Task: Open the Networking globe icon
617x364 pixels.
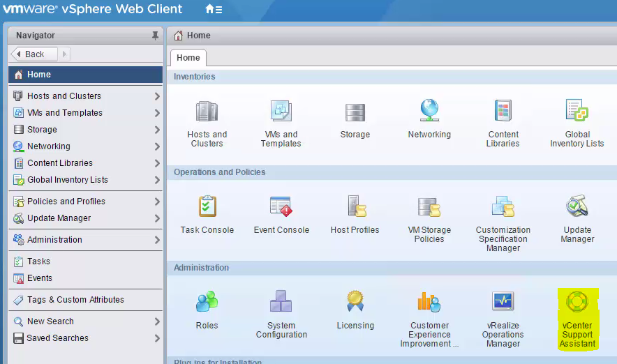Action: click(x=429, y=110)
